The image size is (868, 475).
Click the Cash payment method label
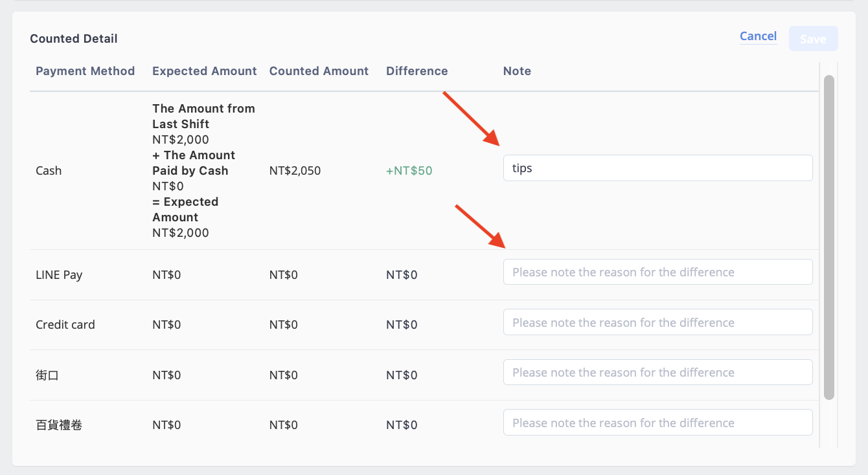[x=49, y=171]
